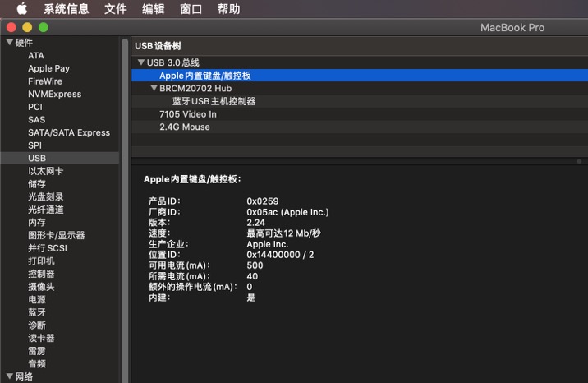Viewport: 588px width, 383px height.
Task: Select 图形卡/显示器 in the sidebar
Action: click(56, 235)
